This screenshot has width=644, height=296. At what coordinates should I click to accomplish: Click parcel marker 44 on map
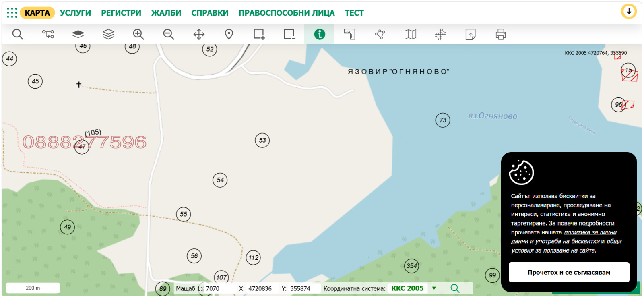(10, 59)
